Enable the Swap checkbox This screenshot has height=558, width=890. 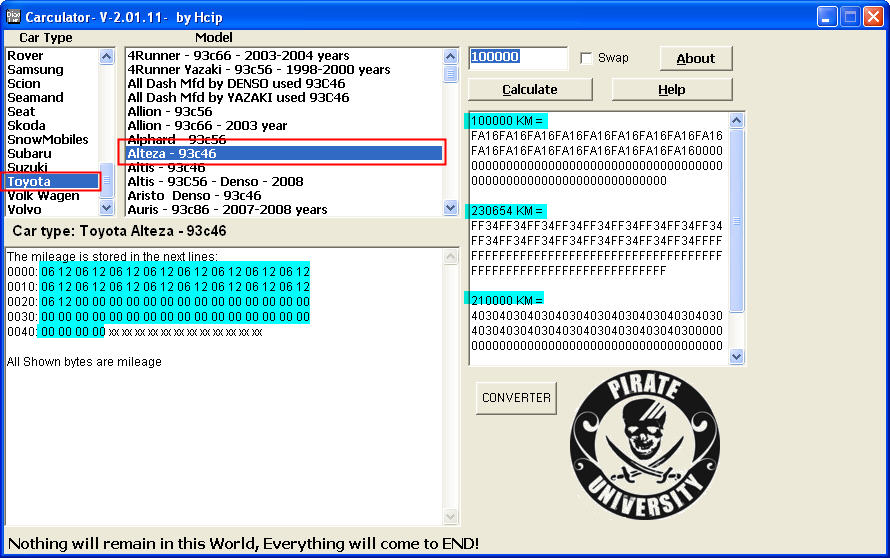(x=586, y=58)
